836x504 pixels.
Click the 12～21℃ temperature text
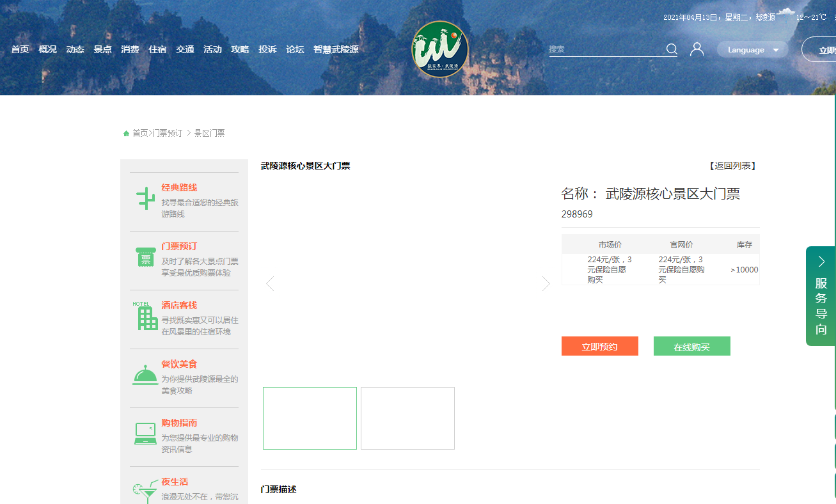point(811,17)
